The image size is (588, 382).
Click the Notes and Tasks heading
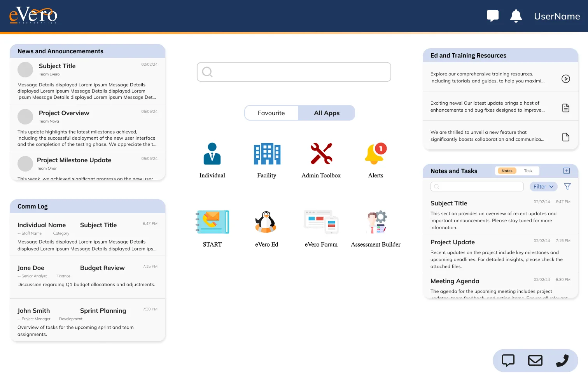(x=454, y=171)
